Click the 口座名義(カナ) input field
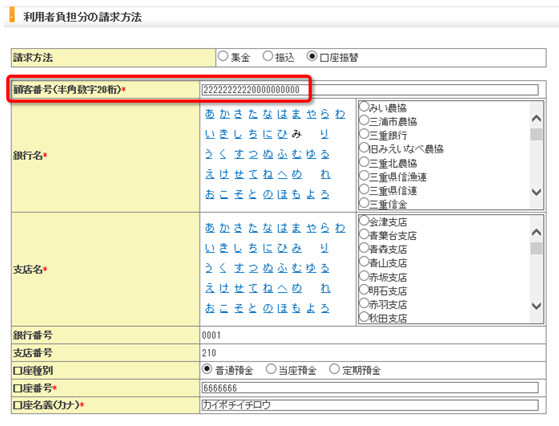 (x=370, y=405)
